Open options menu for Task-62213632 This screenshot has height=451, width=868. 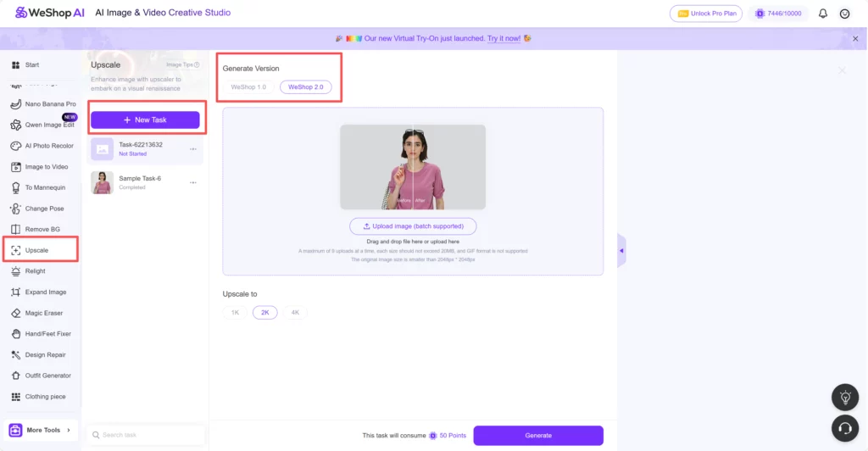193,149
